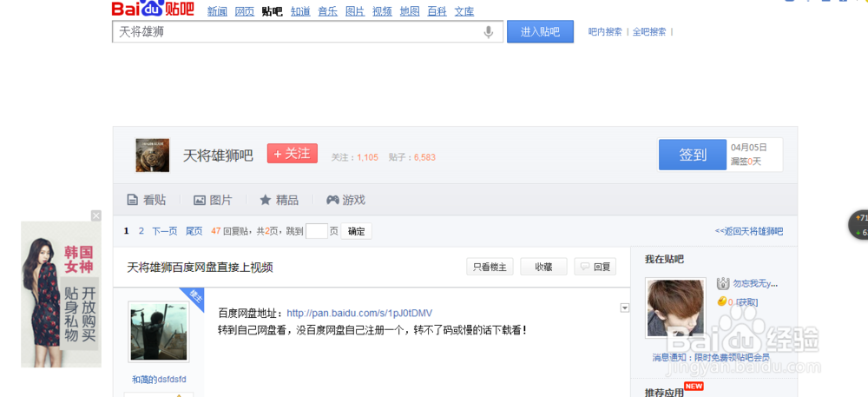The image size is (868, 397).
Task: Open the 百科 navigation link
Action: point(437,11)
